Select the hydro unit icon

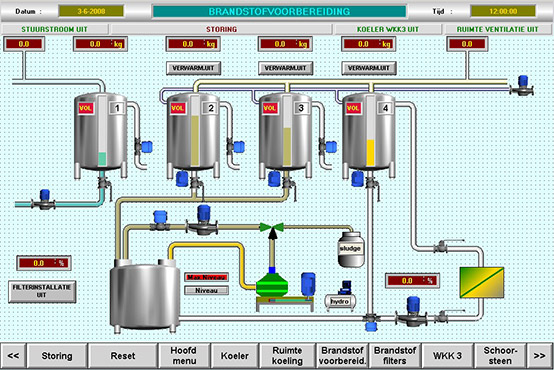coord(340,297)
